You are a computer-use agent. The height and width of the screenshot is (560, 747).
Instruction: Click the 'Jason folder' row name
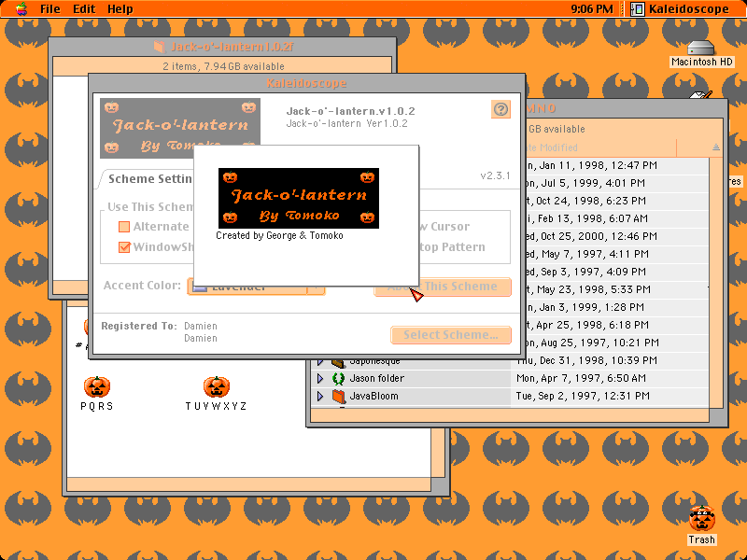377,379
